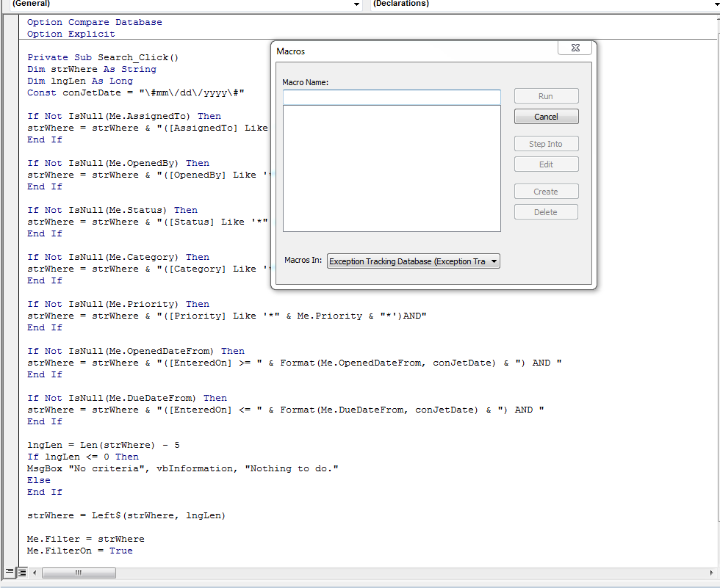Screen dimensions: 720x588
Task: Click on the Option Explicit statement
Action: click(71, 34)
